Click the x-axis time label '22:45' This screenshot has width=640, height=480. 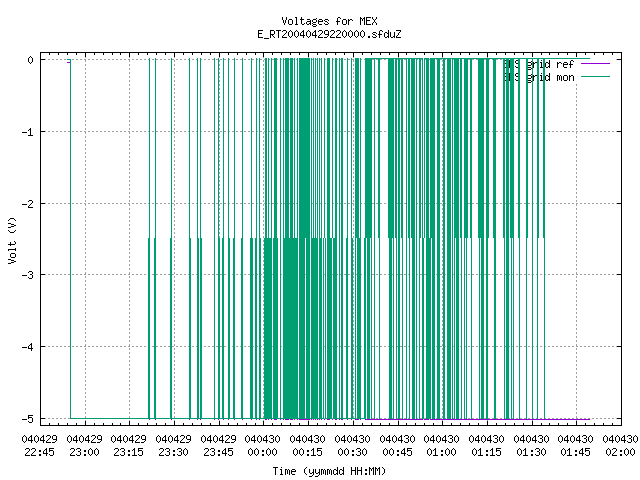coord(40,452)
